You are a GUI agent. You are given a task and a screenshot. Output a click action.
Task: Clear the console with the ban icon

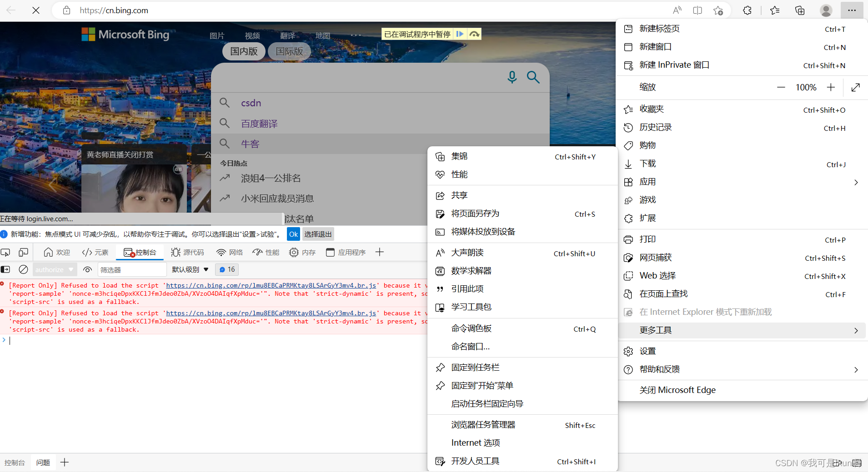click(23, 269)
